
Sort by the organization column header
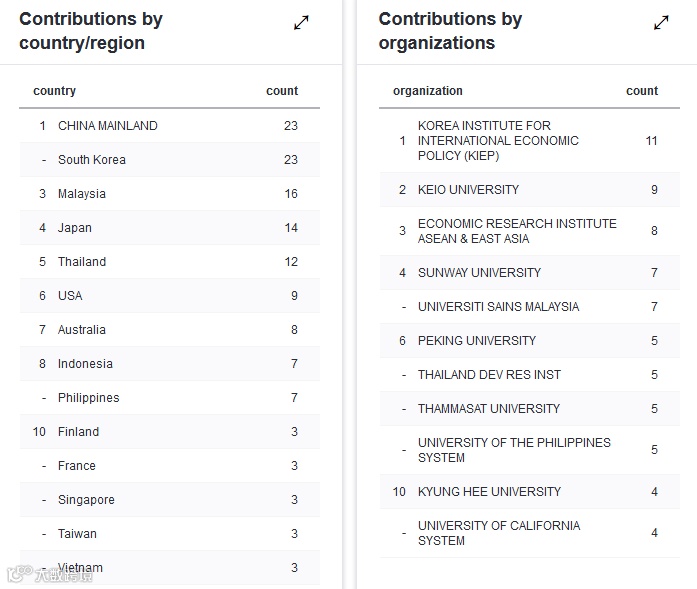click(428, 91)
